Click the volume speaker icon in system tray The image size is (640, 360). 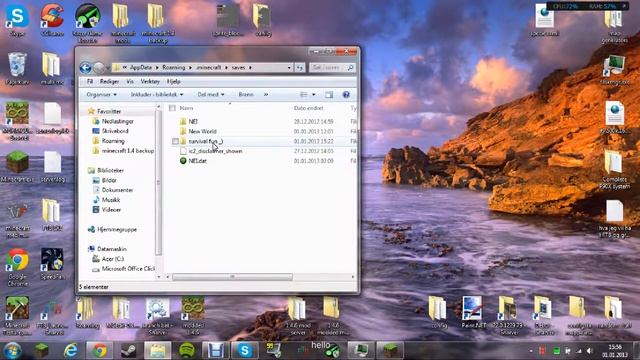pyautogui.click(x=590, y=351)
